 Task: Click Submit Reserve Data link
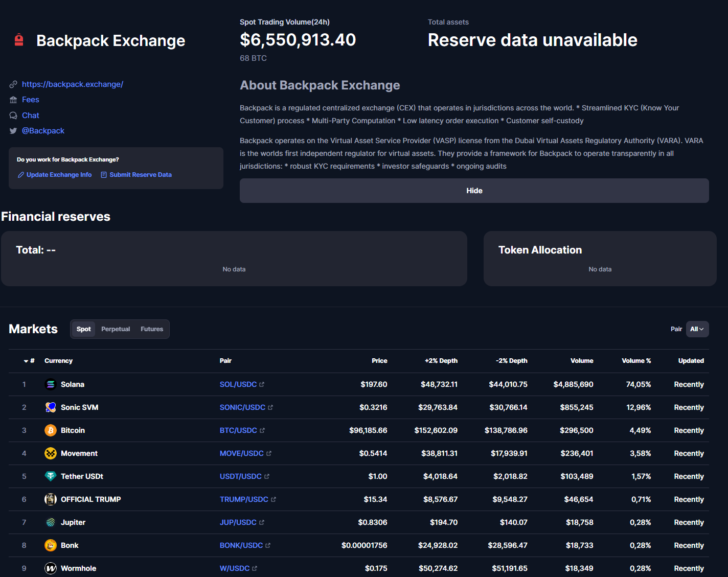pos(141,175)
